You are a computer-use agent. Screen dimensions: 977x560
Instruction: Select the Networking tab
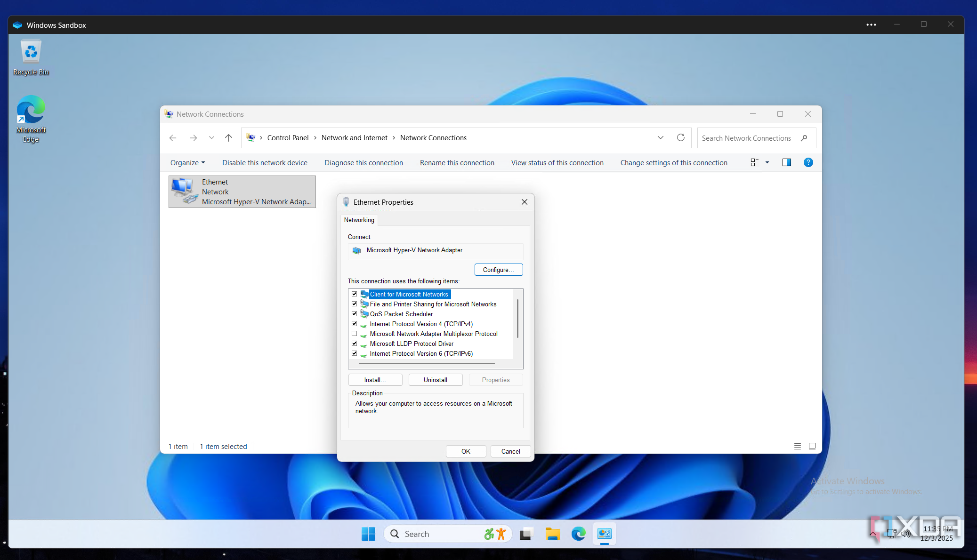[359, 220]
